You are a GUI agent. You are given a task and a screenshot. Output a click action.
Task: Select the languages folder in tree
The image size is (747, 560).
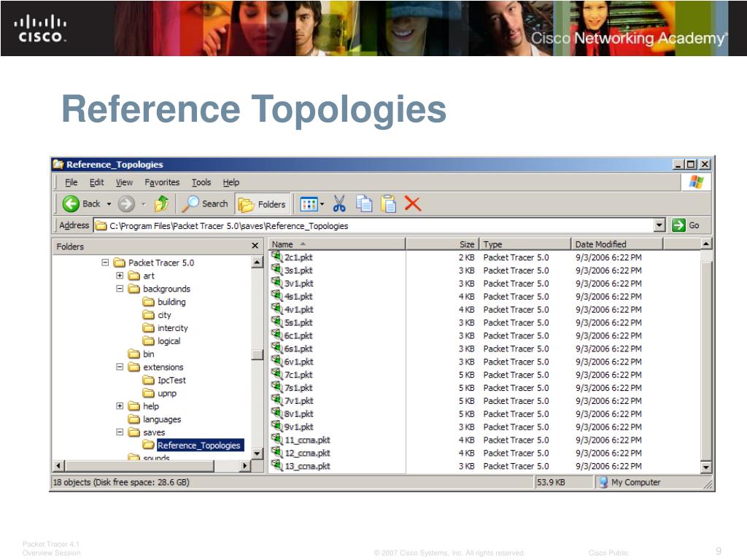click(x=155, y=419)
